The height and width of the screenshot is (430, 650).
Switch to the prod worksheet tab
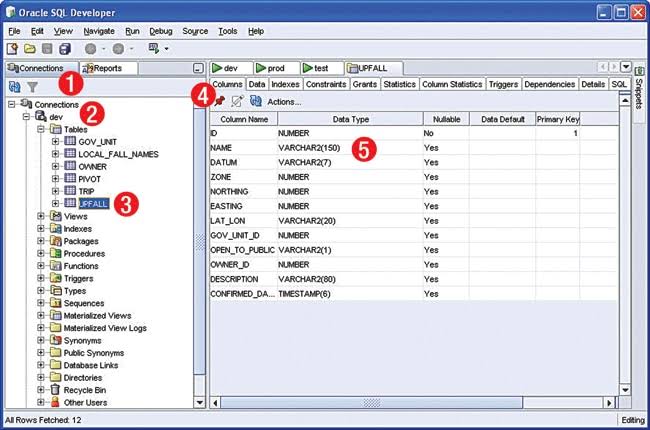(x=276, y=68)
